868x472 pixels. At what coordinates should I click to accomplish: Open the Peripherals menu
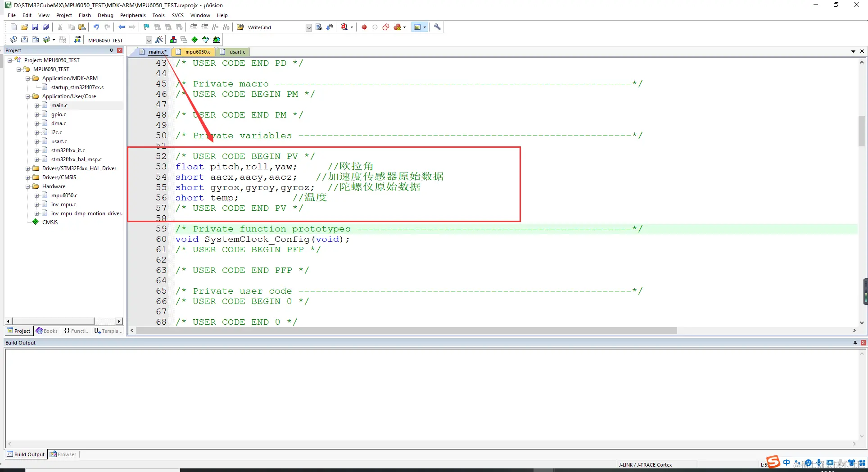pyautogui.click(x=133, y=15)
